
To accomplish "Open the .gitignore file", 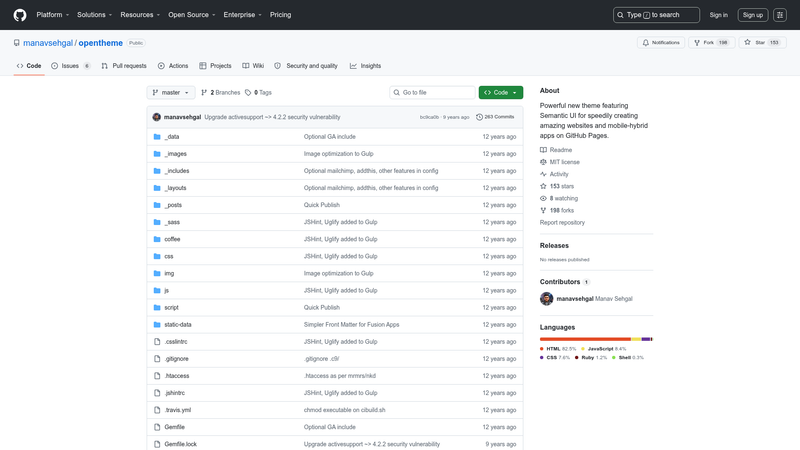I will 177,359.
